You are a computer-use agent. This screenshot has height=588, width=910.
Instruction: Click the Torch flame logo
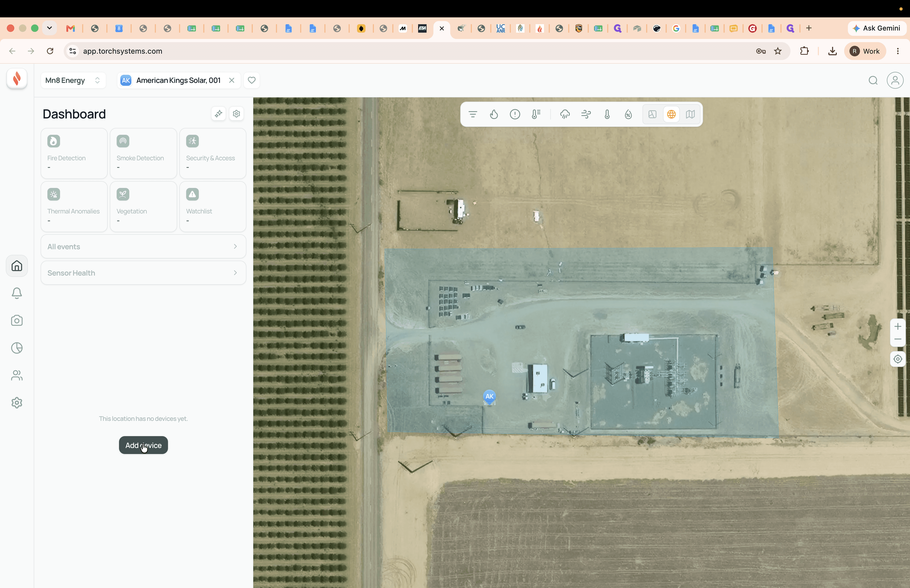click(17, 79)
